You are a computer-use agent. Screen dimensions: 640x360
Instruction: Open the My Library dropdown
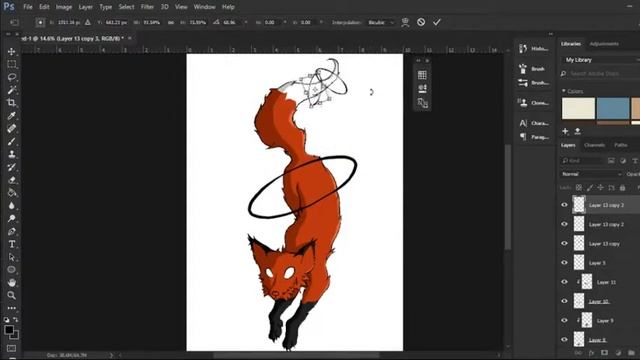(x=601, y=60)
